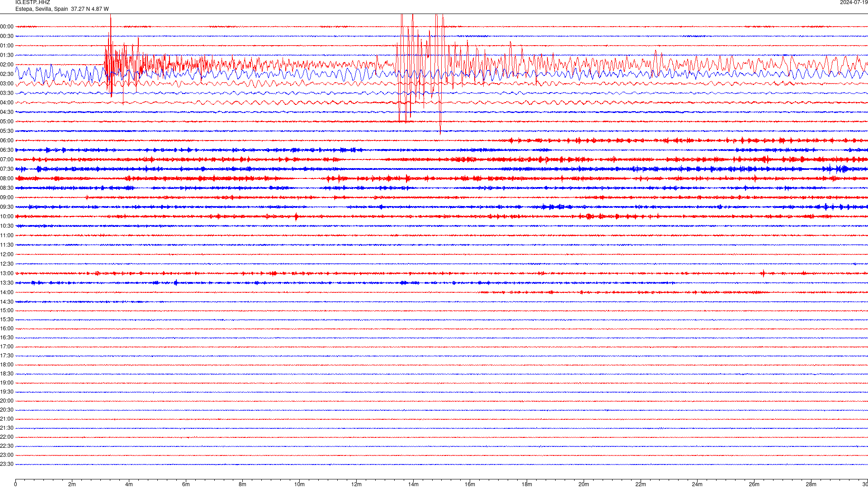Select the 02:30 trace time label
This screenshot has width=868, height=488.
(x=7, y=74)
